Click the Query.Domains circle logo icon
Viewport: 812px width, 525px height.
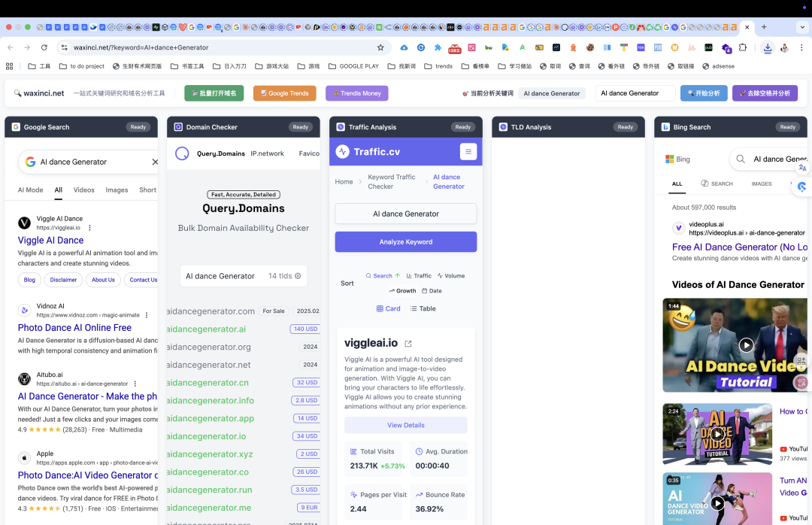pyautogui.click(x=182, y=153)
